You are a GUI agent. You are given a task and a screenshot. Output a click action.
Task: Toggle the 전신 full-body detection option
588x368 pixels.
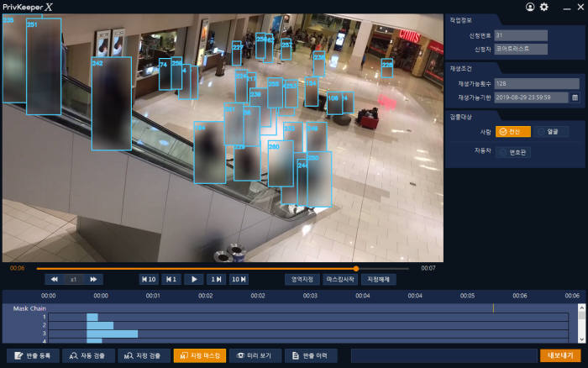[x=513, y=132]
